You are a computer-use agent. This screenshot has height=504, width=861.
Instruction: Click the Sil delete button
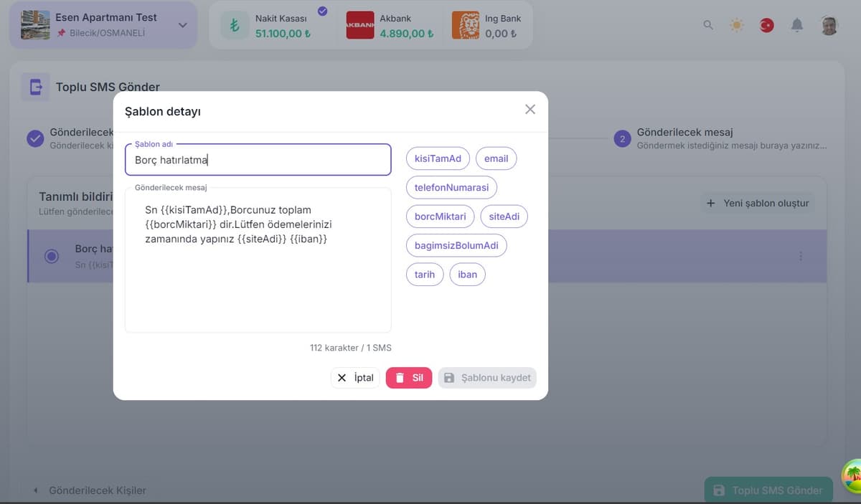click(409, 378)
